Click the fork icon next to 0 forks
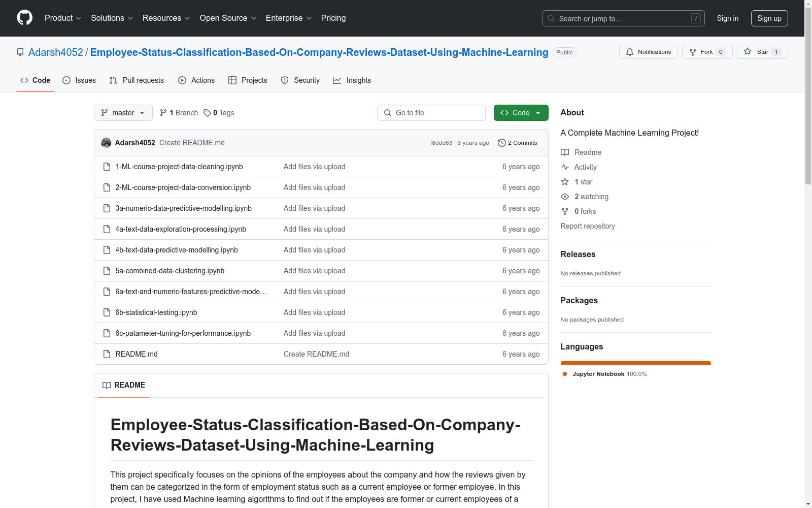 pos(565,211)
